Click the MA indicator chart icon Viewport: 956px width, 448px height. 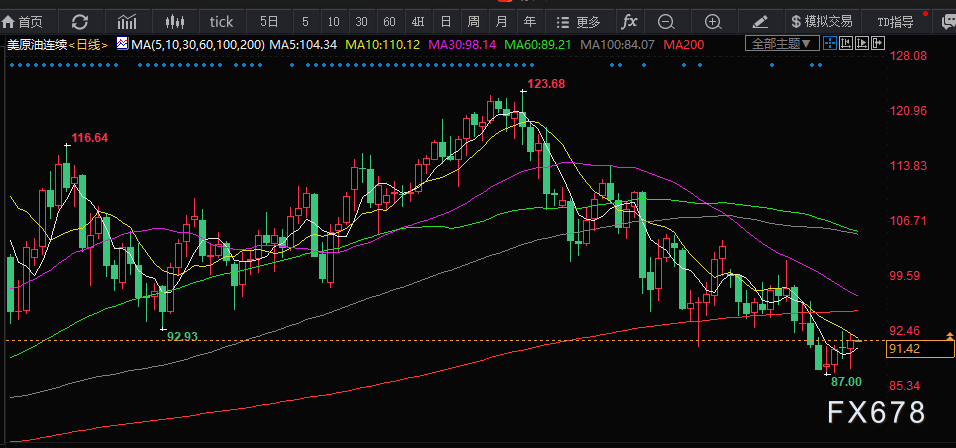tap(123, 44)
